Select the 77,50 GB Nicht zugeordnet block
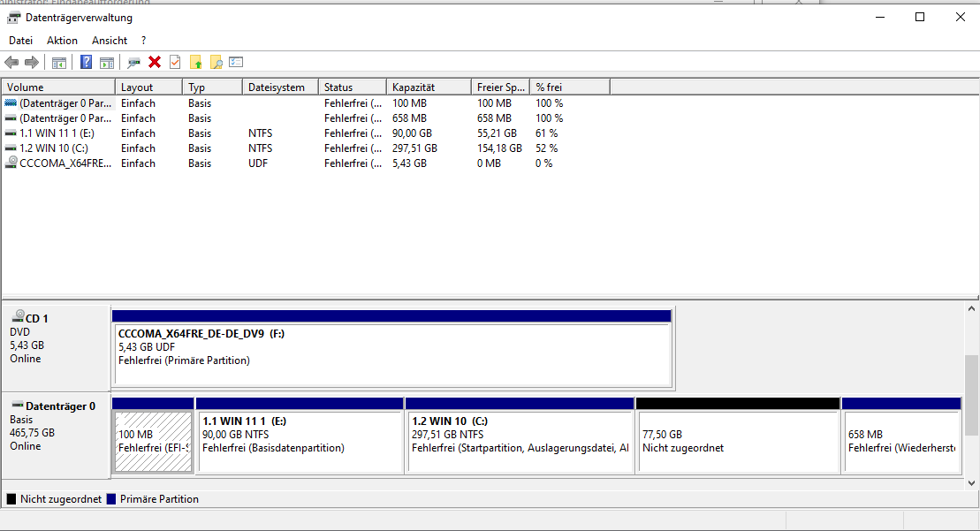The image size is (980, 531). [738, 436]
